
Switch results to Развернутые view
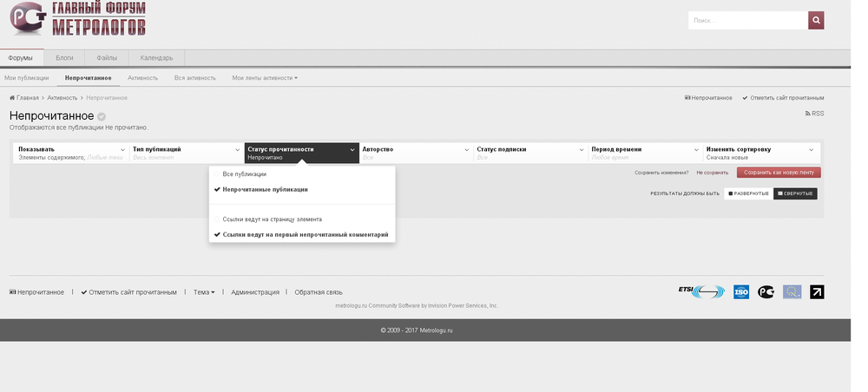(748, 193)
